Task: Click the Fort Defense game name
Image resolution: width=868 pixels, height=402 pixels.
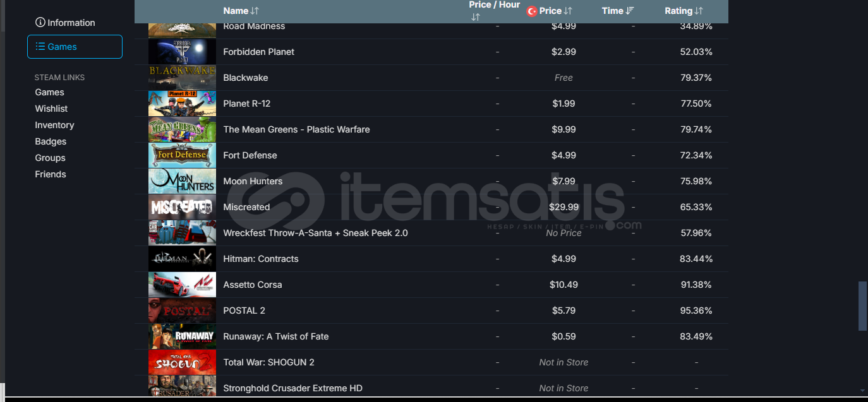Action: (250, 155)
